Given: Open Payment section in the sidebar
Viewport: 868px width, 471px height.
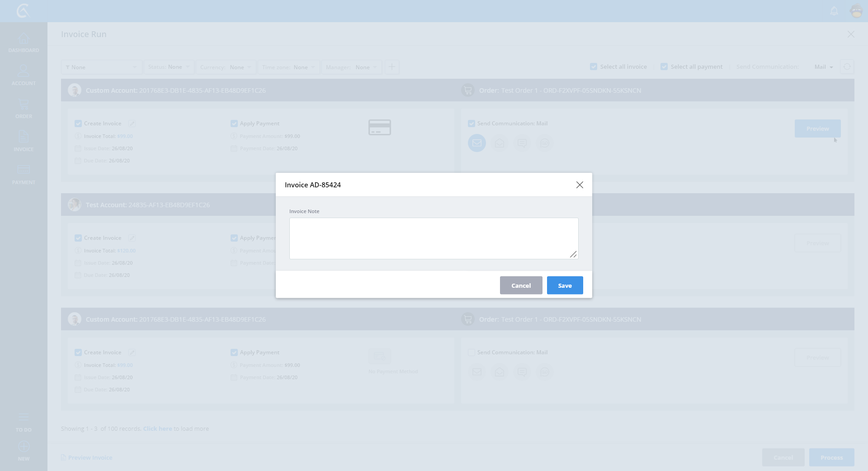Looking at the screenshot, I should [x=24, y=175].
